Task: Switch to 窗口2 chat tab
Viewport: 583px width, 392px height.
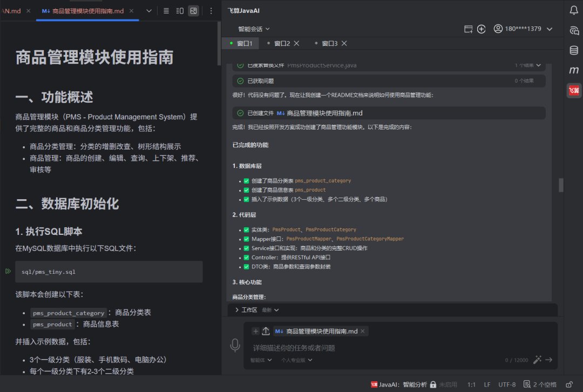Action: (282, 44)
